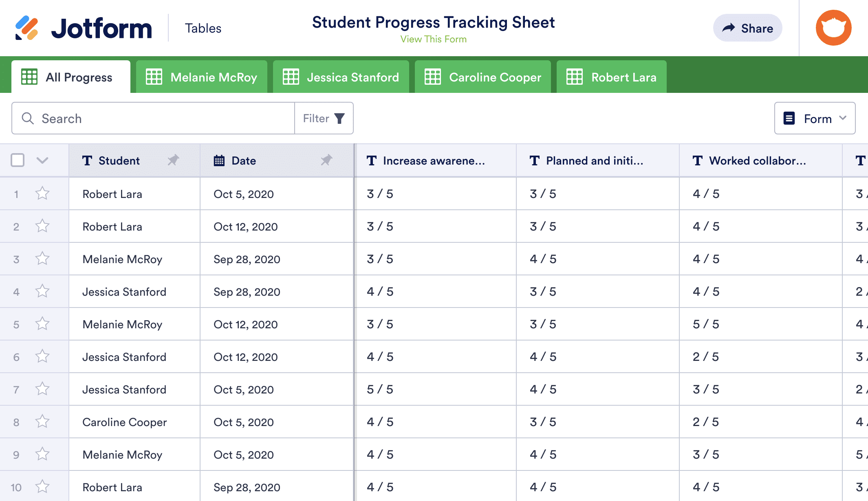This screenshot has height=501, width=868.
Task: Click the calendar icon in Date header
Action: point(219,160)
